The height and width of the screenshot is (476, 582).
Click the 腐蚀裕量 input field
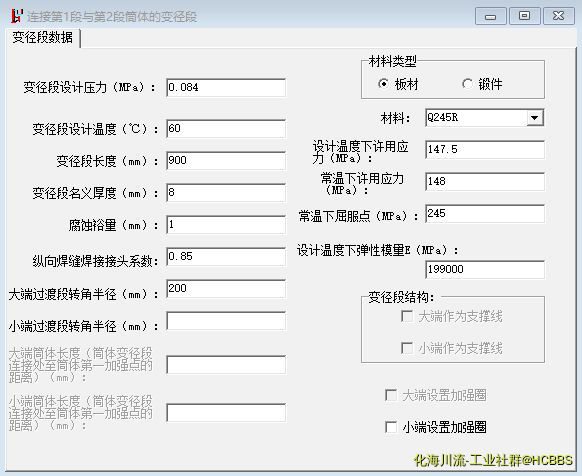[226, 225]
